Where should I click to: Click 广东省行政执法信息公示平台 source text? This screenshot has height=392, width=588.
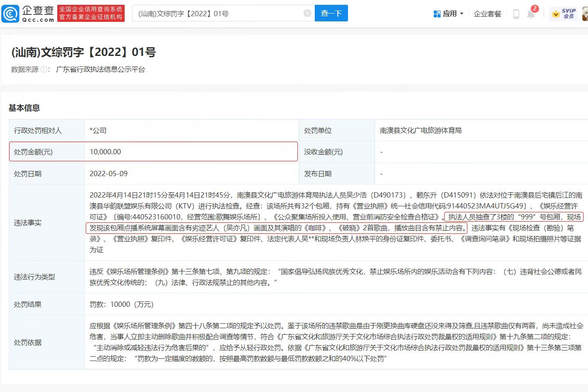point(101,69)
